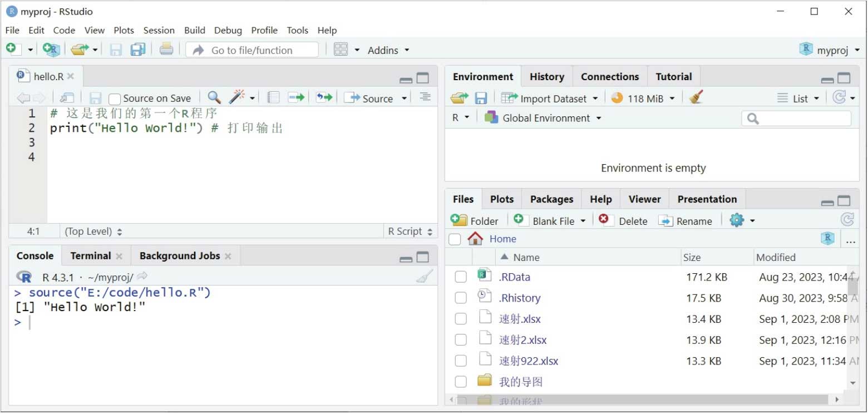This screenshot has width=868, height=414.
Task: Toggle the Source on Save checkbox
Action: pos(115,99)
